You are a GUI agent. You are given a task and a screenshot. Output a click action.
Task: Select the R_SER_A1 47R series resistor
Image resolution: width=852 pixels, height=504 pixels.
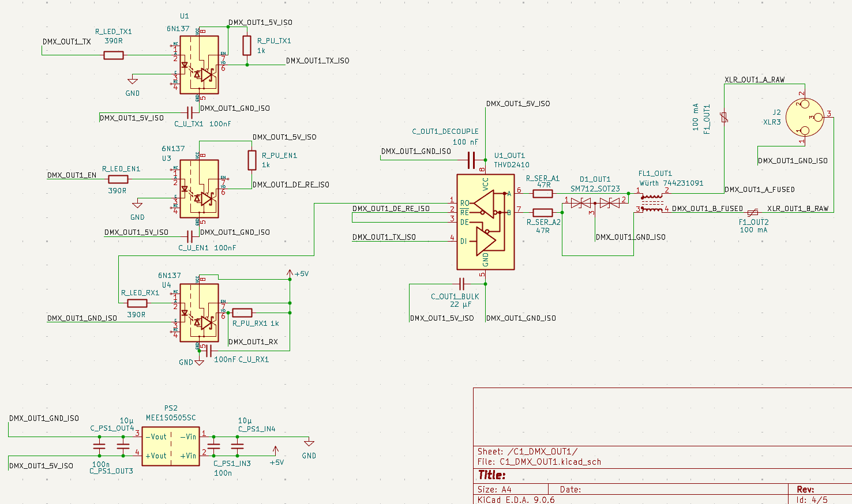tap(543, 194)
